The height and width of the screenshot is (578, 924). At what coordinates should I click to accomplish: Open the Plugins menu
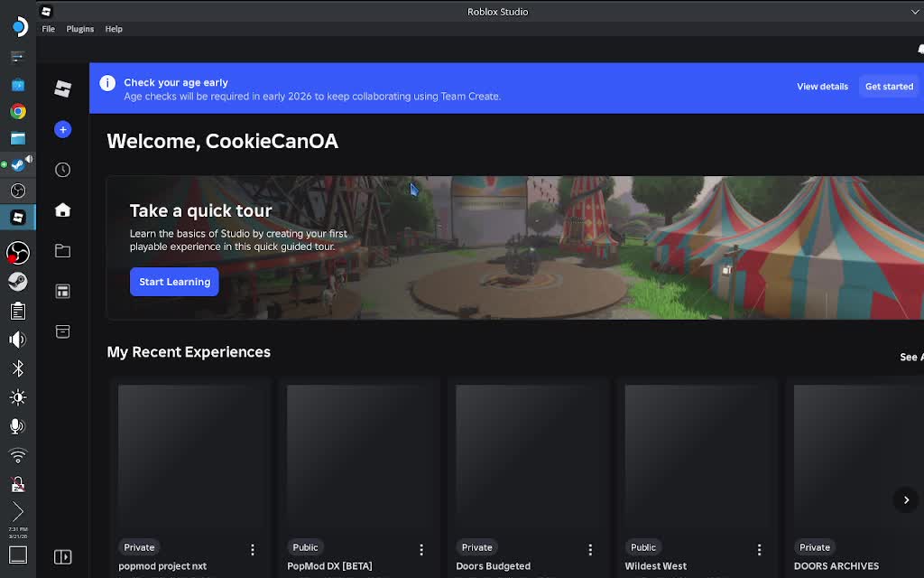[x=79, y=28]
